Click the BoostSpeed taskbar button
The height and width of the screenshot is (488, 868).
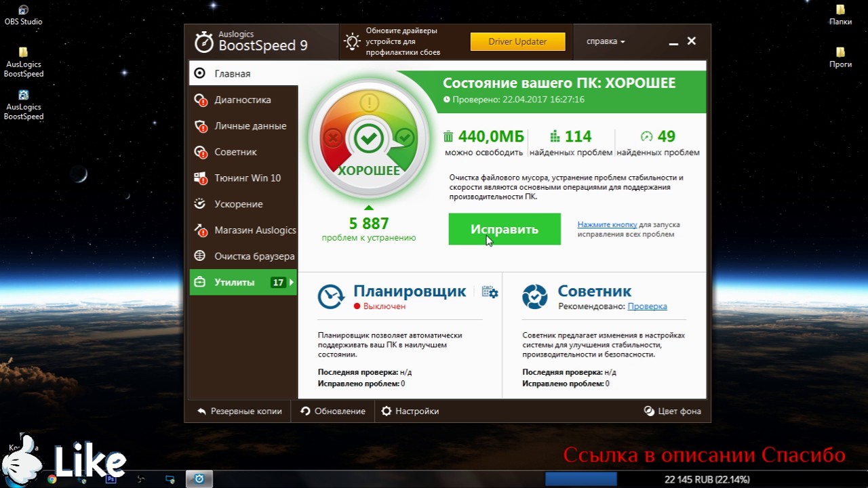pyautogui.click(x=199, y=479)
